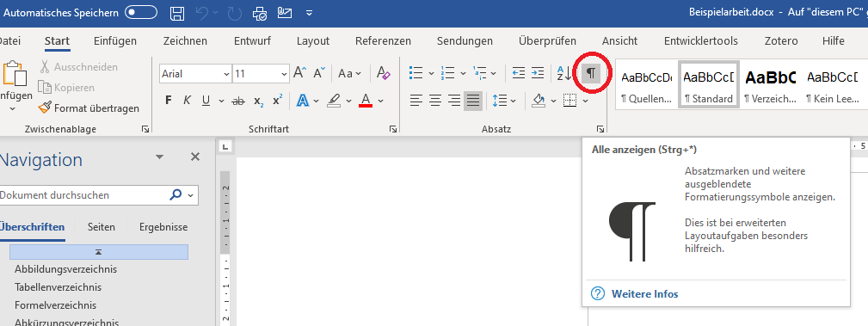Apply the red font color

(x=366, y=100)
